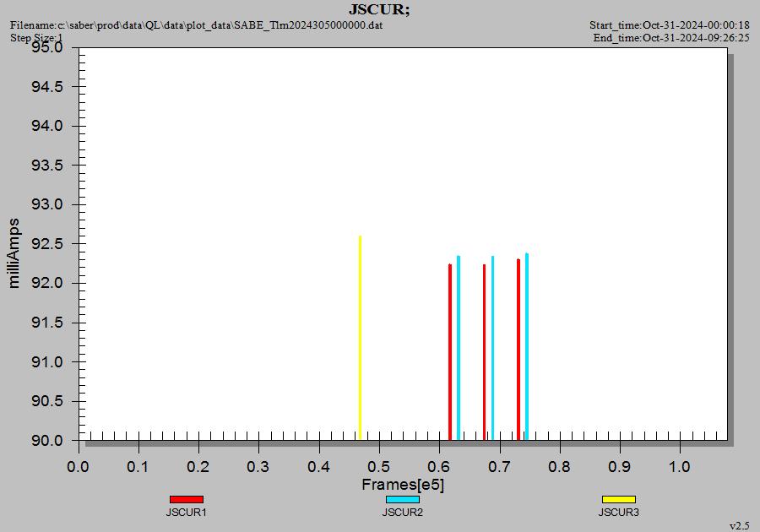Click the v2.5 version text
The height and width of the screenshot is (532, 760).
(740, 526)
